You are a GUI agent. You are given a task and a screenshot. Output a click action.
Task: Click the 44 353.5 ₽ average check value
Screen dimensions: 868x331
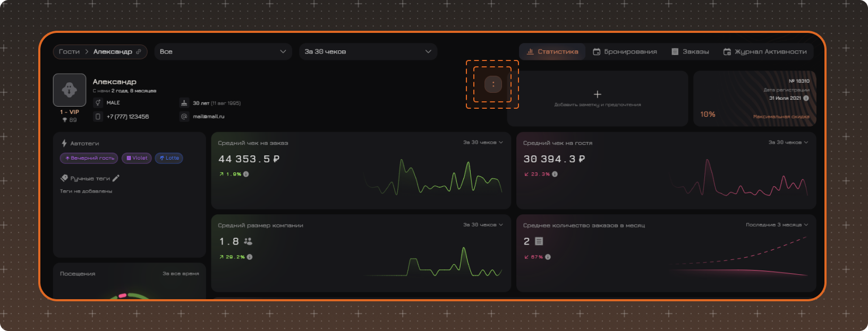249,159
